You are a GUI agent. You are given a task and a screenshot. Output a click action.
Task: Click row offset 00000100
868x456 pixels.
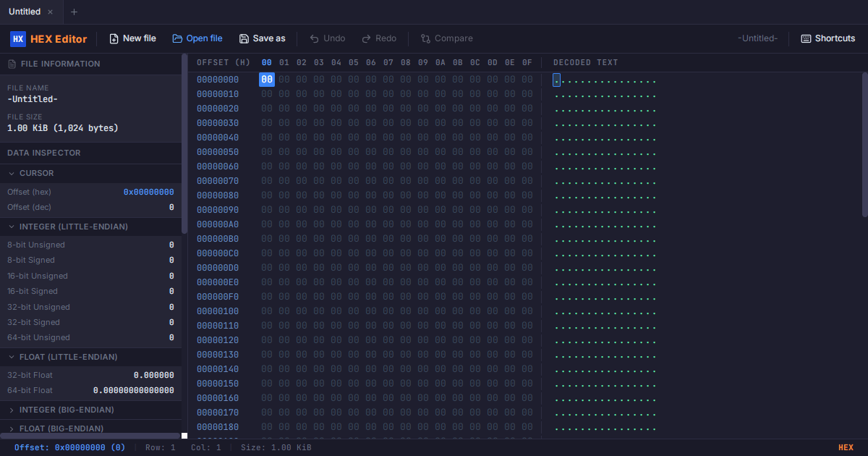tap(218, 311)
